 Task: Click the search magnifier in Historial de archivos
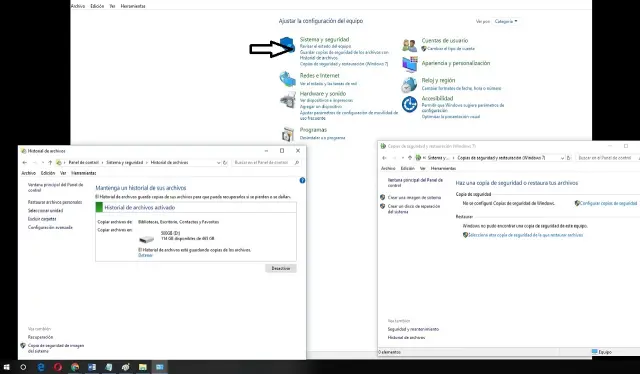click(297, 163)
